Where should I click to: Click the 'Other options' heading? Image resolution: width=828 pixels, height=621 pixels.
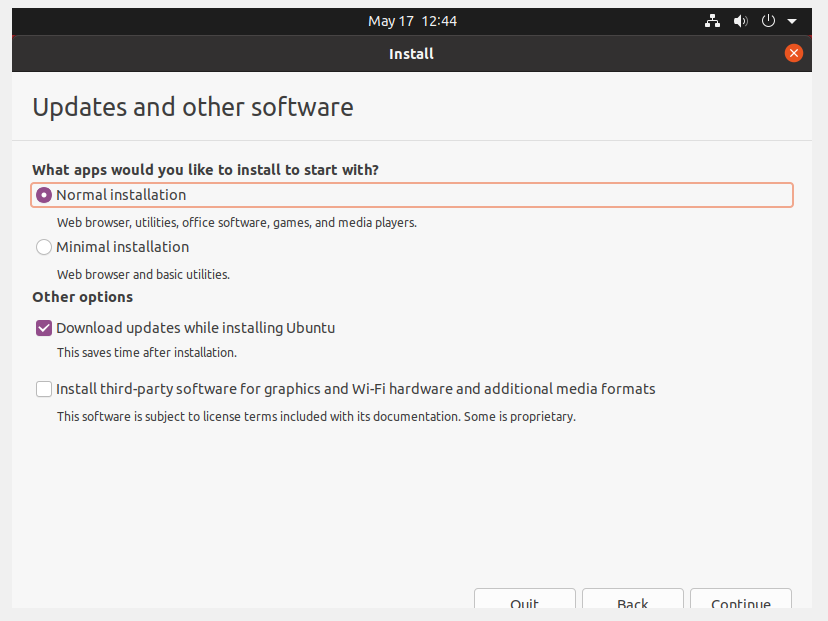pyautogui.click(x=82, y=297)
